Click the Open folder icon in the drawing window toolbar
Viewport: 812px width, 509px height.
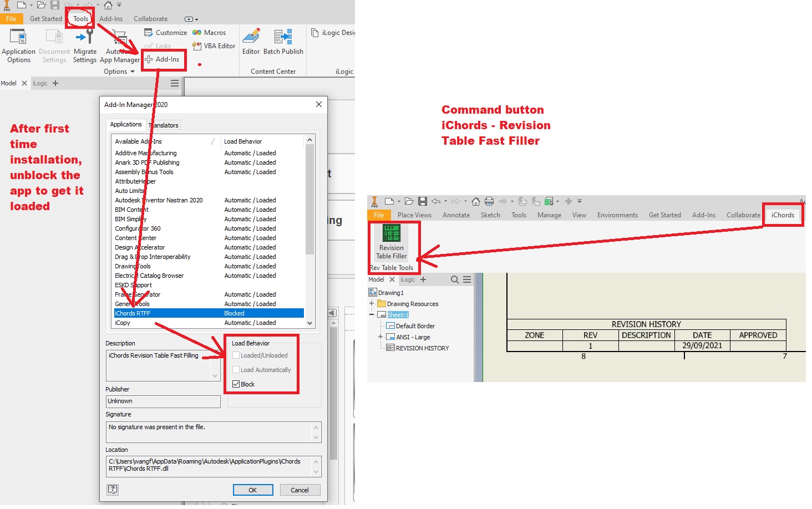[x=409, y=201]
